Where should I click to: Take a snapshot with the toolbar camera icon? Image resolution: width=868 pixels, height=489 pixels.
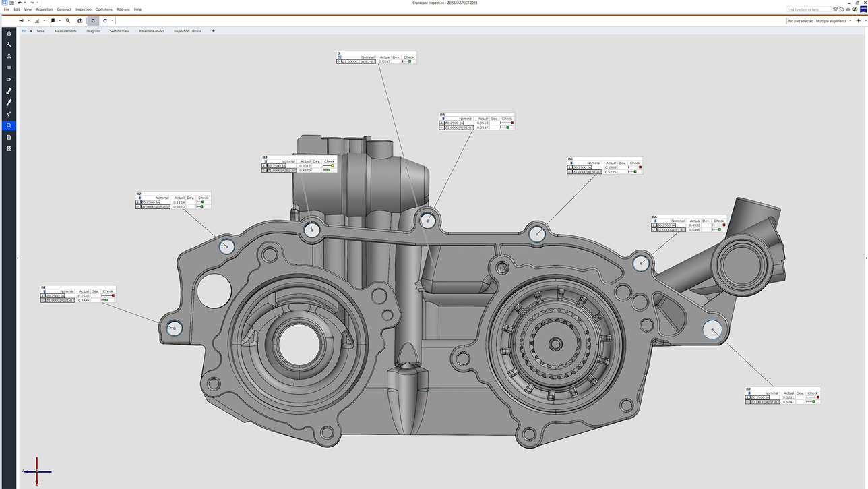coord(80,21)
